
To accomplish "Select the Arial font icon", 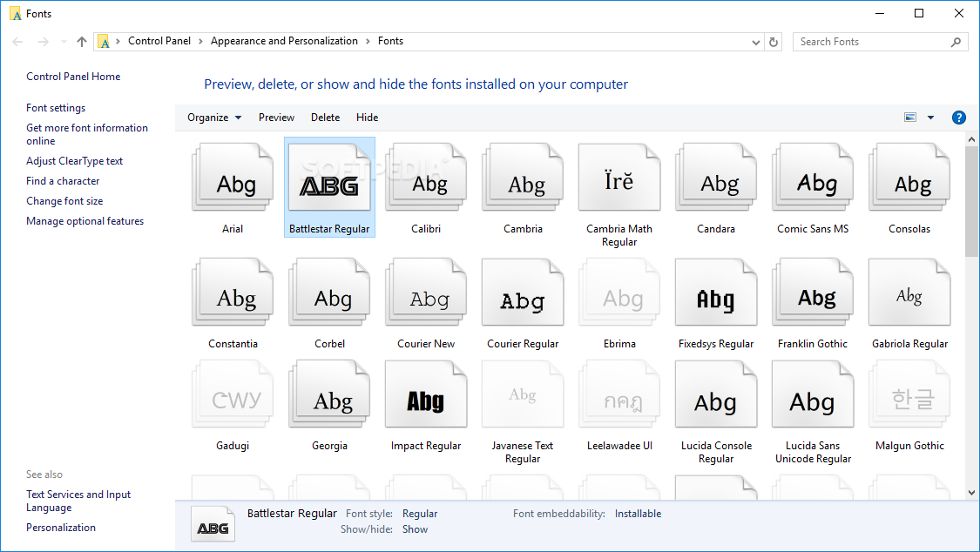I will pyautogui.click(x=233, y=177).
